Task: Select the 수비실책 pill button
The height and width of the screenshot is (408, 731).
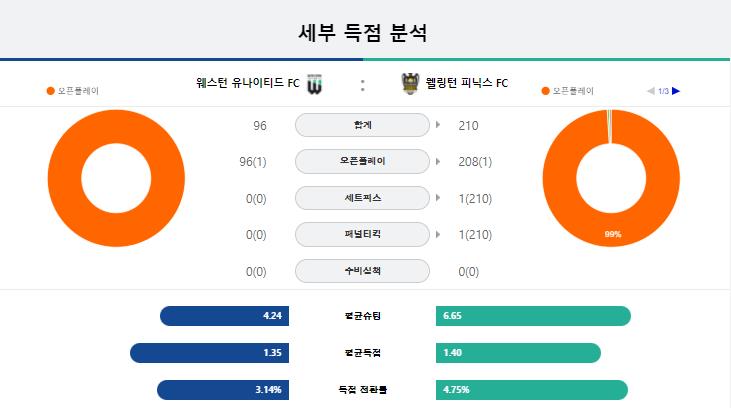Action: point(362,271)
